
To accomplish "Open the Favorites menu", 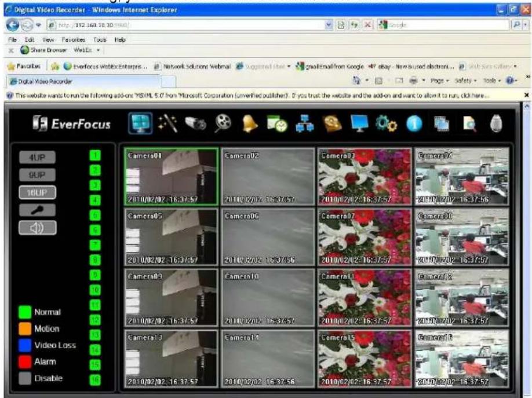I will (x=73, y=40).
